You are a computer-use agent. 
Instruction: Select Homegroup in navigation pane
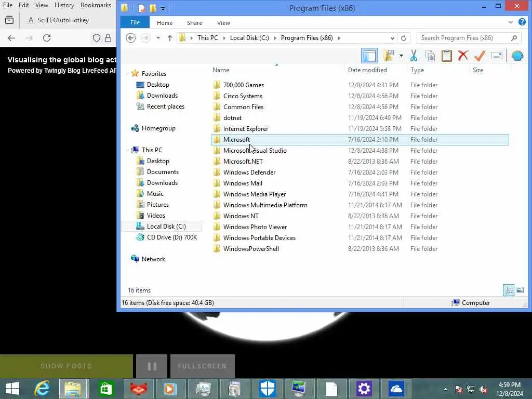(x=158, y=128)
